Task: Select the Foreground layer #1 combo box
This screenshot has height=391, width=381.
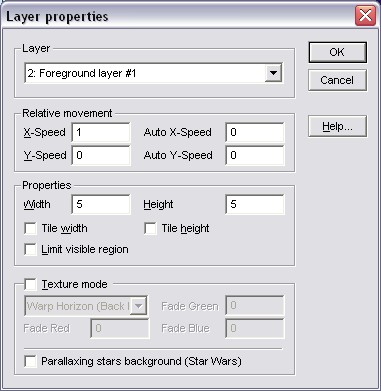Action: [x=153, y=73]
